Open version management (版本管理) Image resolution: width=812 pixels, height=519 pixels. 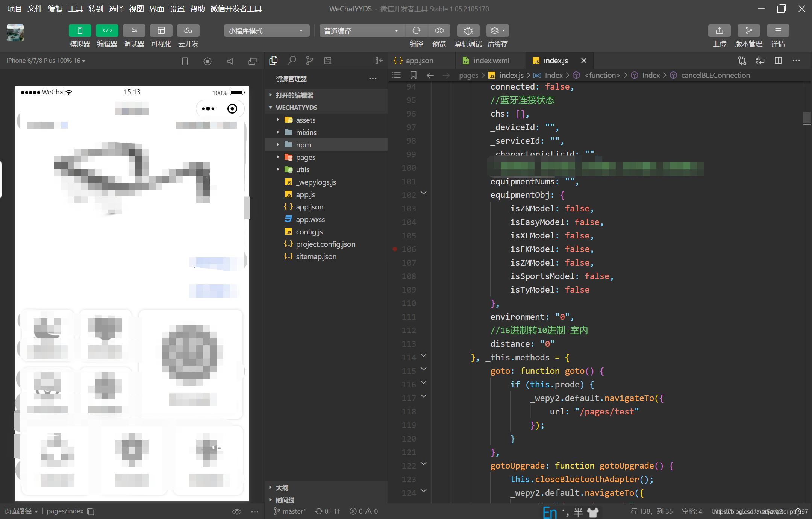coord(748,30)
